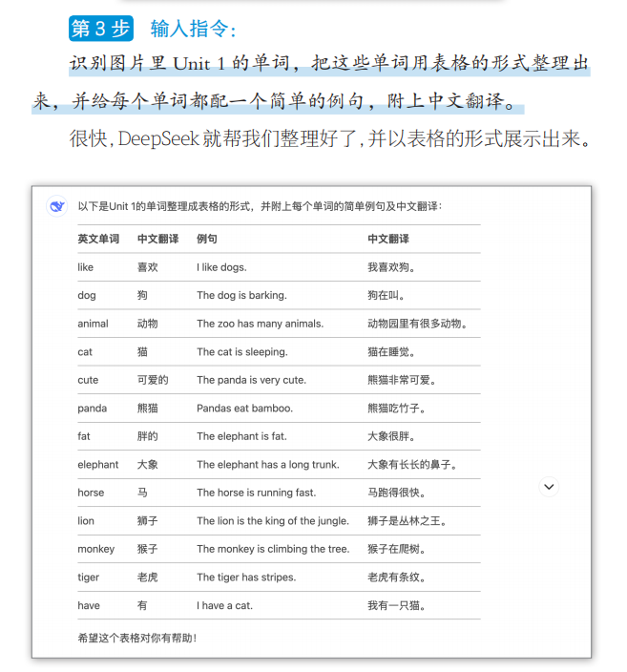Select the word 'fat' in first column
This screenshot has width=627, height=672.
coord(84,436)
